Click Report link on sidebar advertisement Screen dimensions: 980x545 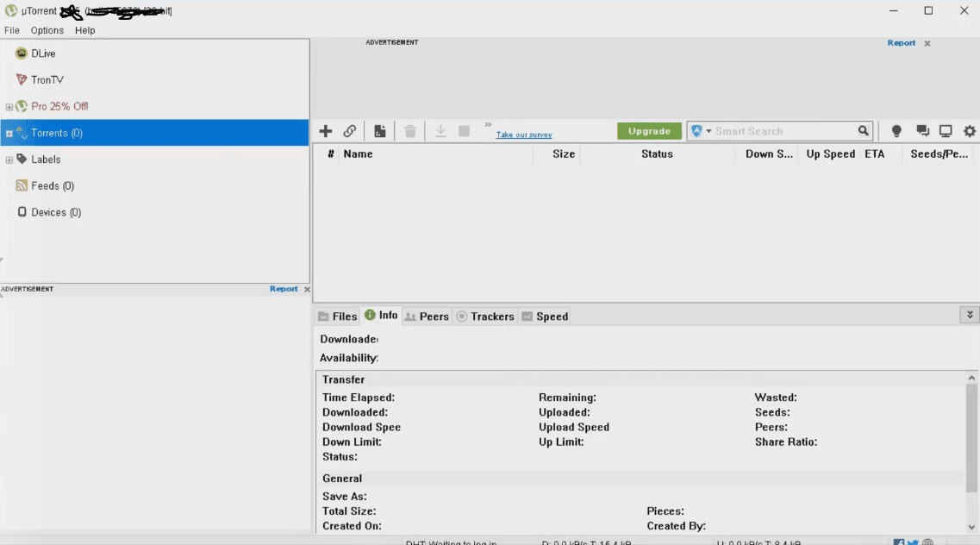(x=284, y=289)
